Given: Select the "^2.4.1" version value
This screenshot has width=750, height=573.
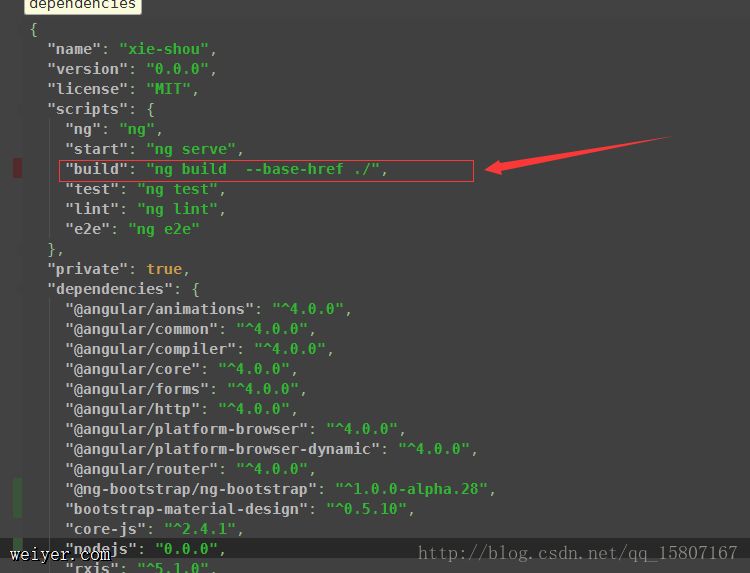Looking at the screenshot, I should pyautogui.click(x=200, y=529).
